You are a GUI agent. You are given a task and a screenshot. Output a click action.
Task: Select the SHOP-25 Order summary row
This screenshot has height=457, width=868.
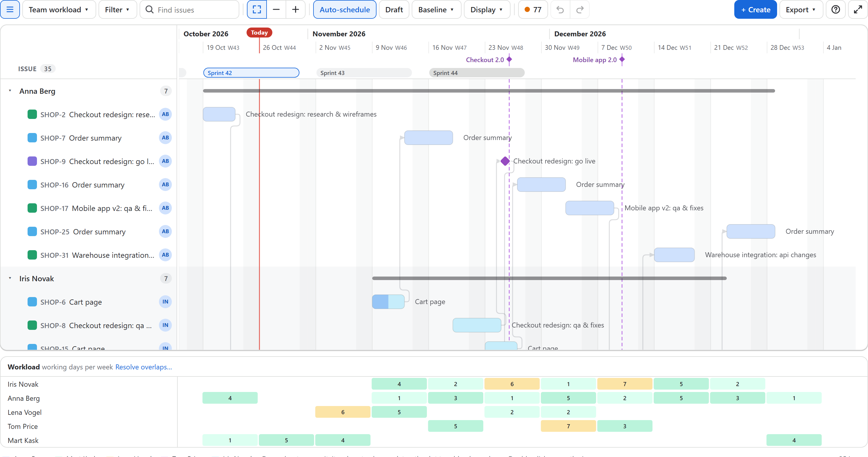coord(89,231)
